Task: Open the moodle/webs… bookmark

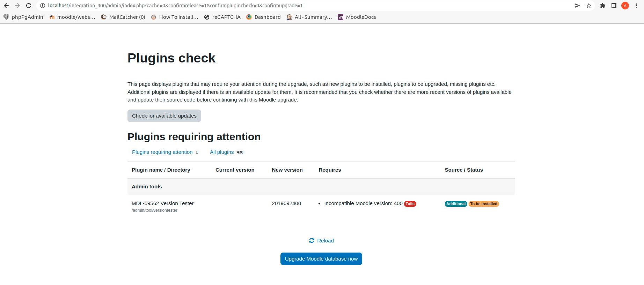Action: 72,17
